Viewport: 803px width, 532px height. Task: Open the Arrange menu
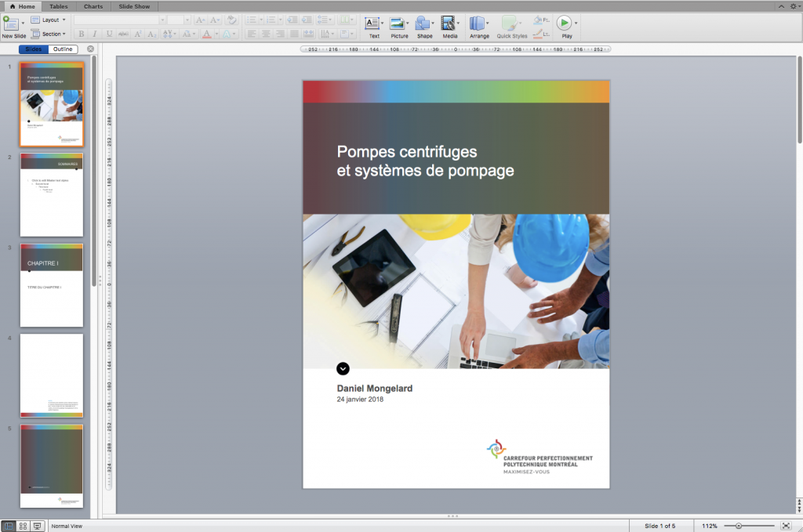(x=479, y=27)
